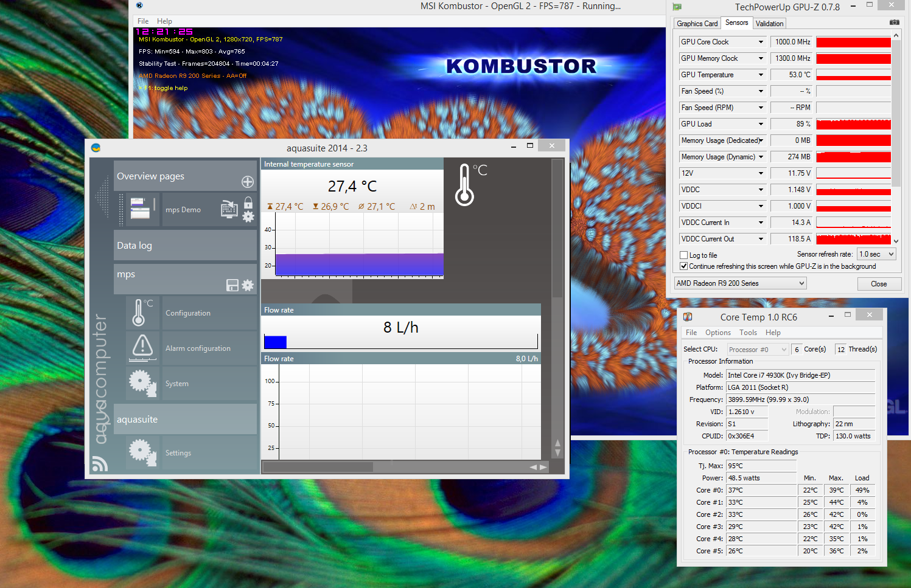Open the VDDC Current Out sensor dropdown
The height and width of the screenshot is (588, 911).
(x=761, y=239)
